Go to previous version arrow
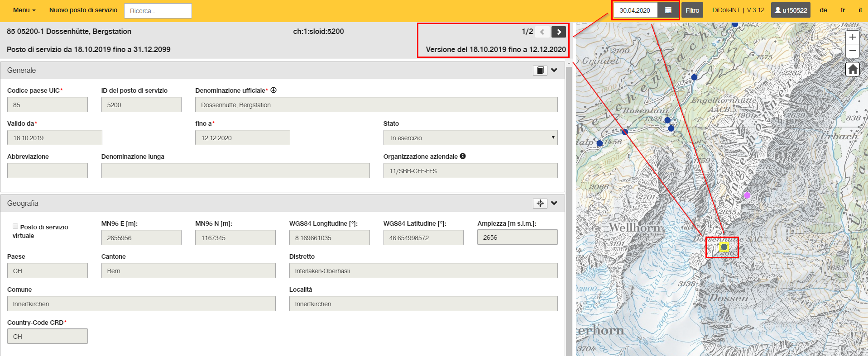 pyautogui.click(x=542, y=32)
